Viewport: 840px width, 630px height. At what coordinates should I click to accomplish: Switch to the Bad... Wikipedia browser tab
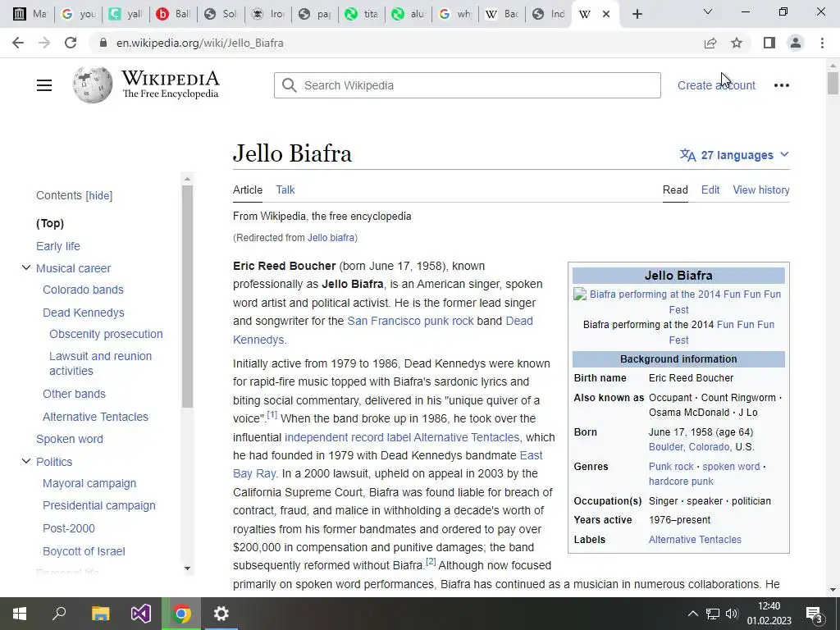502,14
